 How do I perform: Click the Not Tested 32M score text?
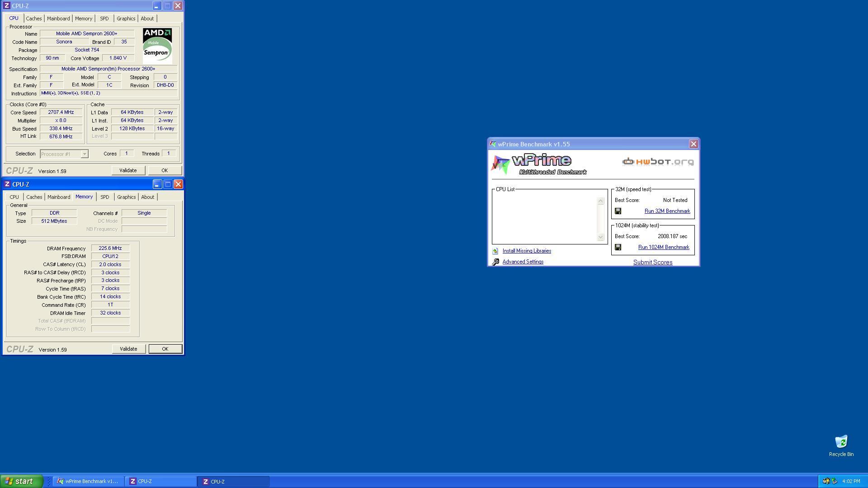(675, 200)
